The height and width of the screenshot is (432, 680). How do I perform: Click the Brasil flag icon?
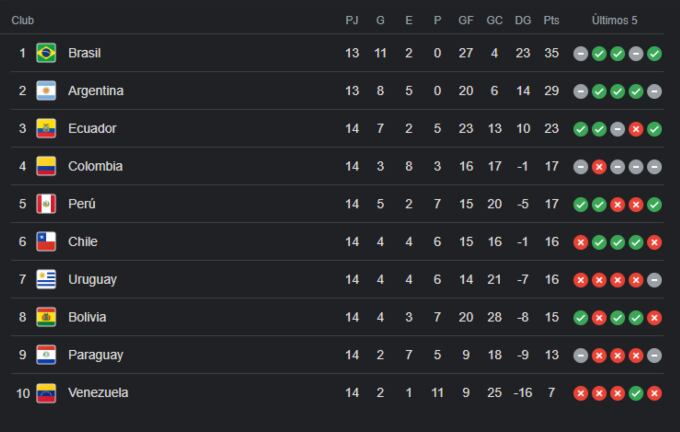click(x=46, y=53)
